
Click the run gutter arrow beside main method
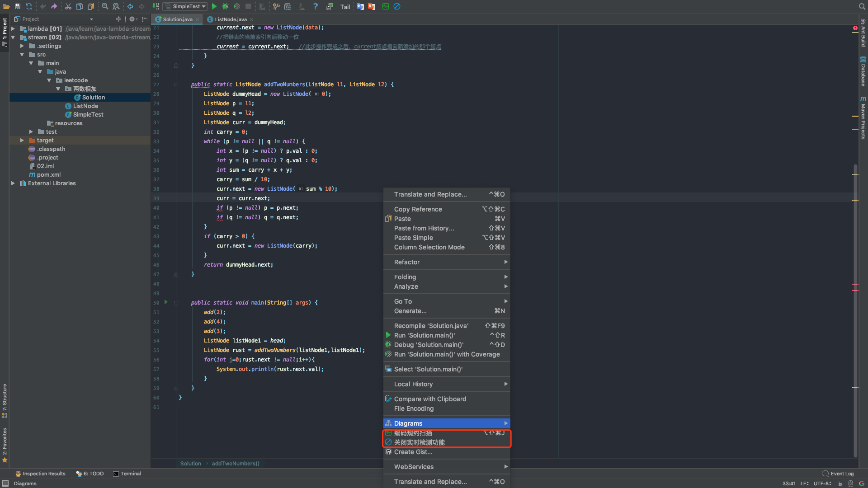click(x=166, y=302)
